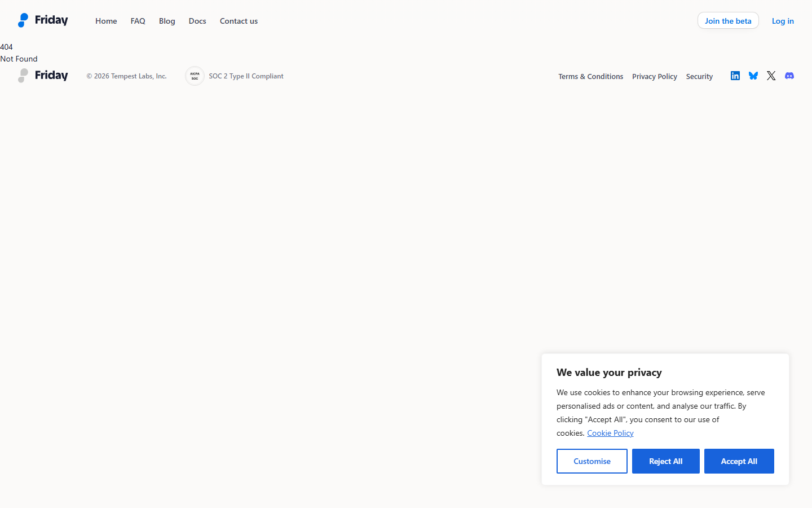Open the Terms & Conditions page
The width and height of the screenshot is (812, 508).
pos(590,76)
